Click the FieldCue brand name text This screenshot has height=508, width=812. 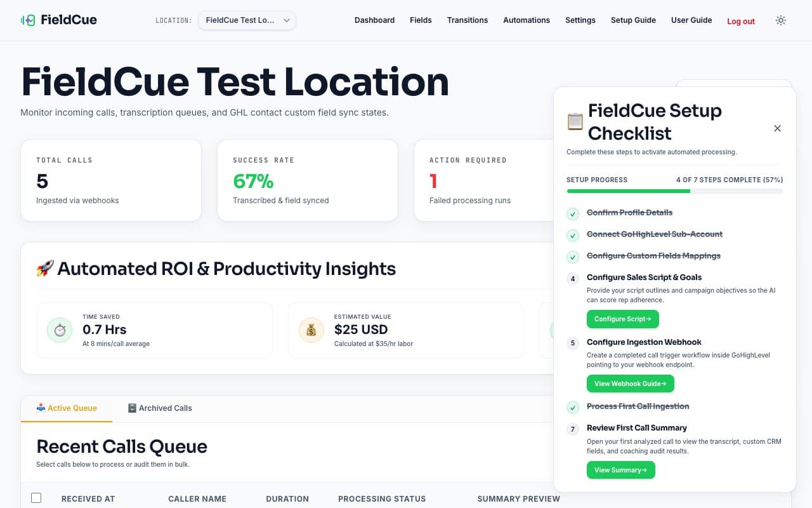(x=69, y=20)
